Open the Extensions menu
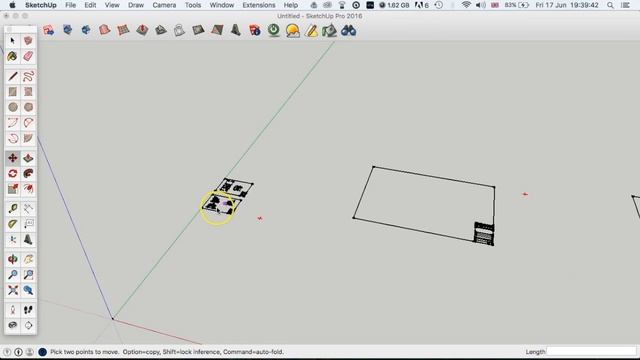The width and height of the screenshot is (640, 360). click(x=259, y=5)
